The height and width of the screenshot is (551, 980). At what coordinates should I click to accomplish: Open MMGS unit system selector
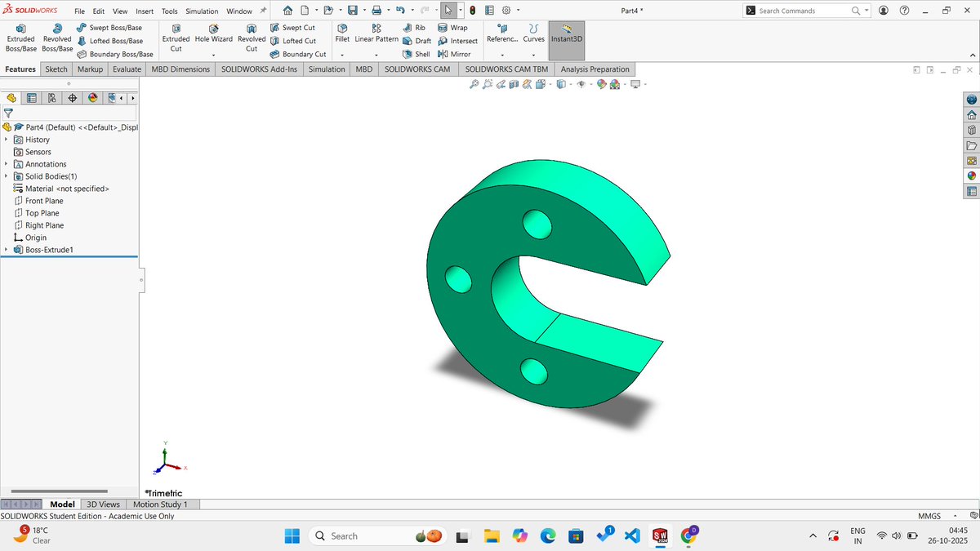(929, 516)
